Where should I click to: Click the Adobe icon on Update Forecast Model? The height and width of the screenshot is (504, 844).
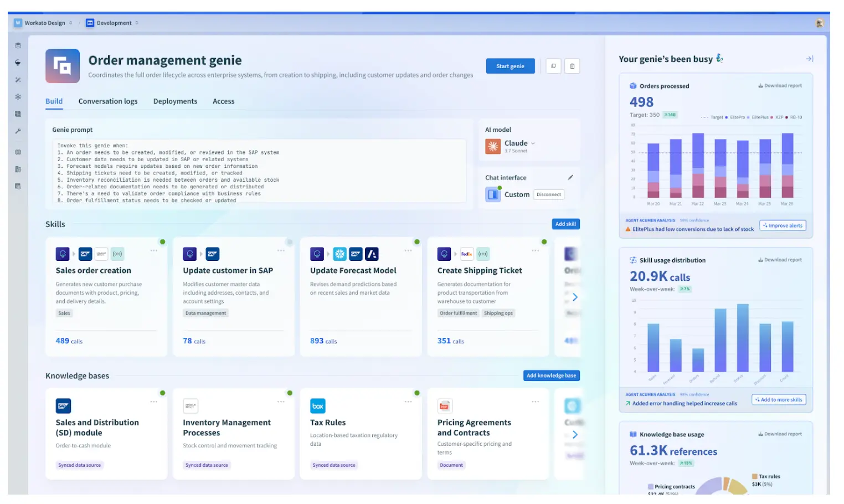tap(372, 254)
